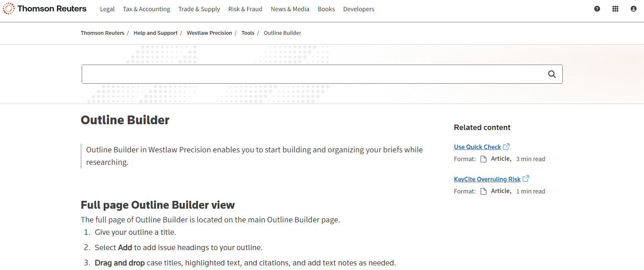Click the Outline Builder page heading
This screenshot has width=644, height=270.
coord(125,120)
